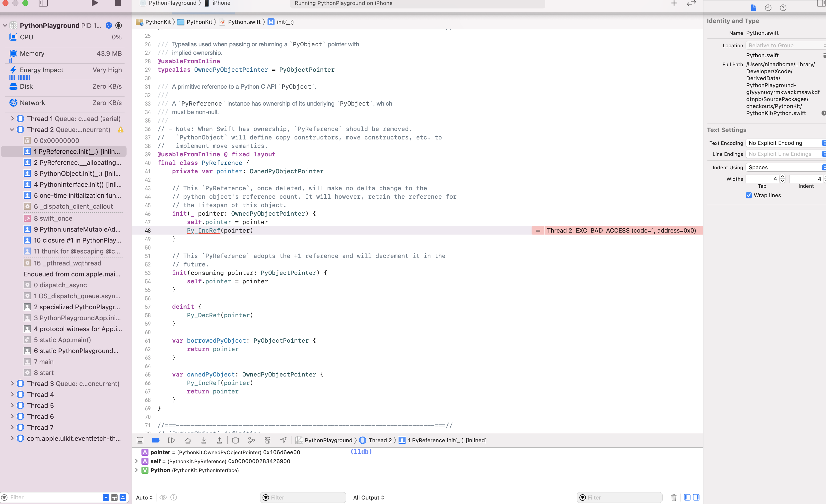Image resolution: width=826 pixels, height=504 pixels.
Task: Stop the running app with the Stop button
Action: (x=118, y=3)
